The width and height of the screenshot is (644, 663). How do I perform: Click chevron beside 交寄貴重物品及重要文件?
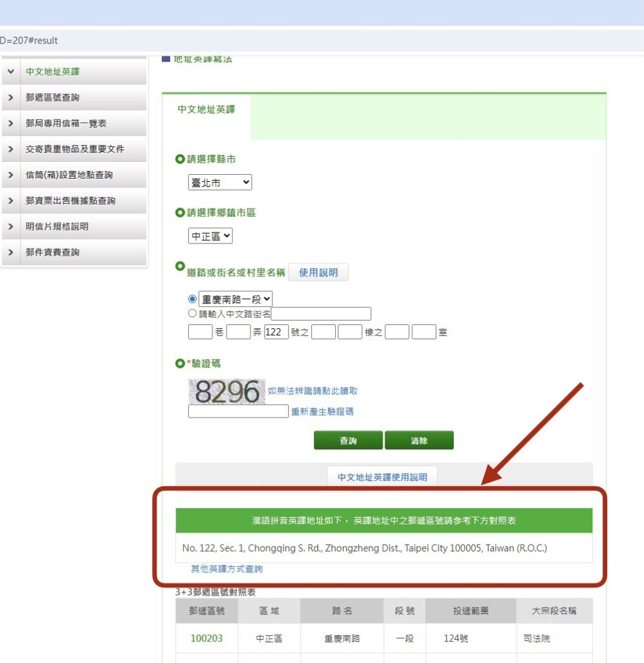click(10, 150)
